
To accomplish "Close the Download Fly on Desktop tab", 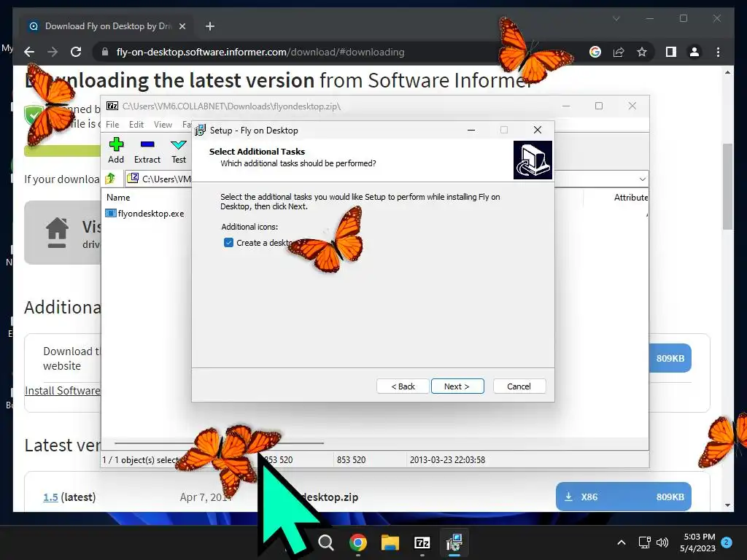I will point(182,26).
